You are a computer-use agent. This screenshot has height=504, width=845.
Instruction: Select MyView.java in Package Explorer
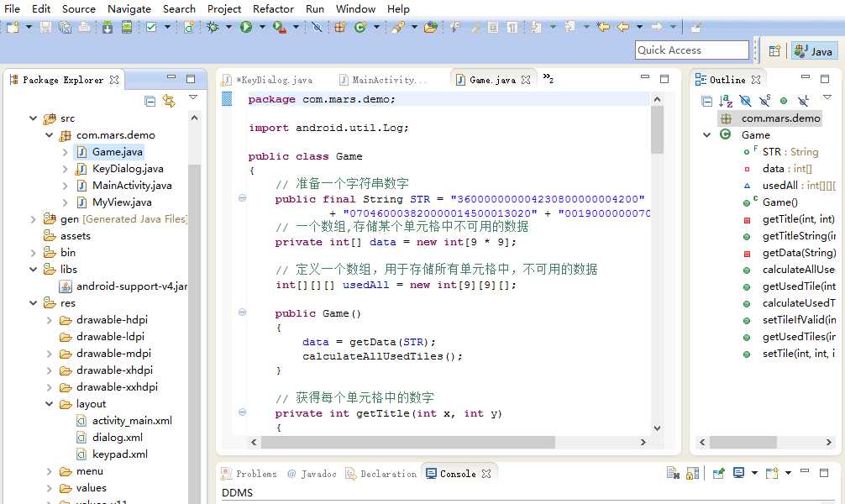click(x=122, y=202)
